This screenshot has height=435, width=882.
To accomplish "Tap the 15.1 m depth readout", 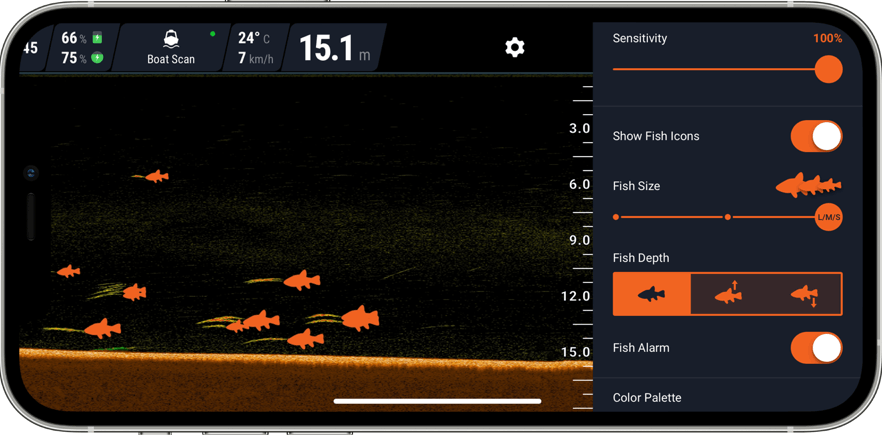I will (335, 48).
